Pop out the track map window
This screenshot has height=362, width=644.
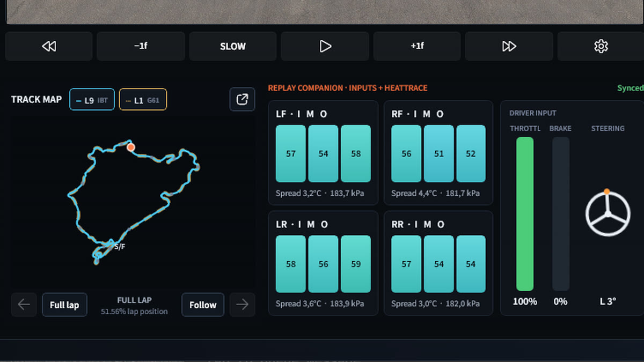(x=242, y=99)
